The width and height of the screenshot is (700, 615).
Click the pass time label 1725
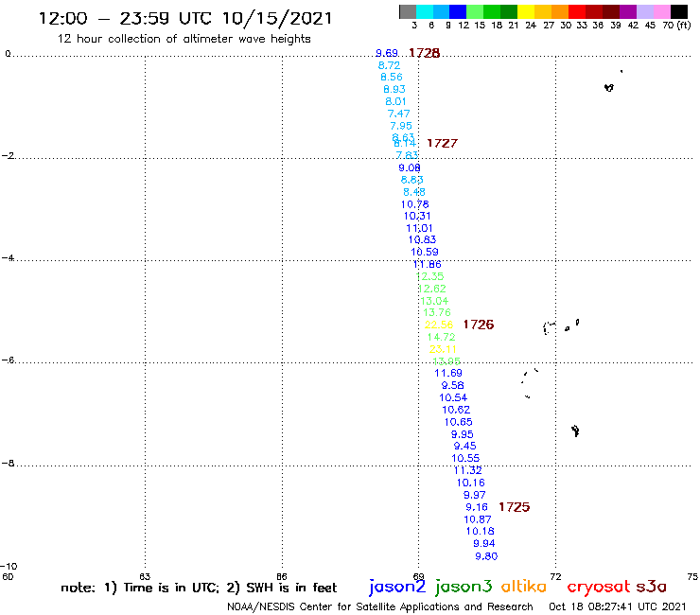(515, 507)
